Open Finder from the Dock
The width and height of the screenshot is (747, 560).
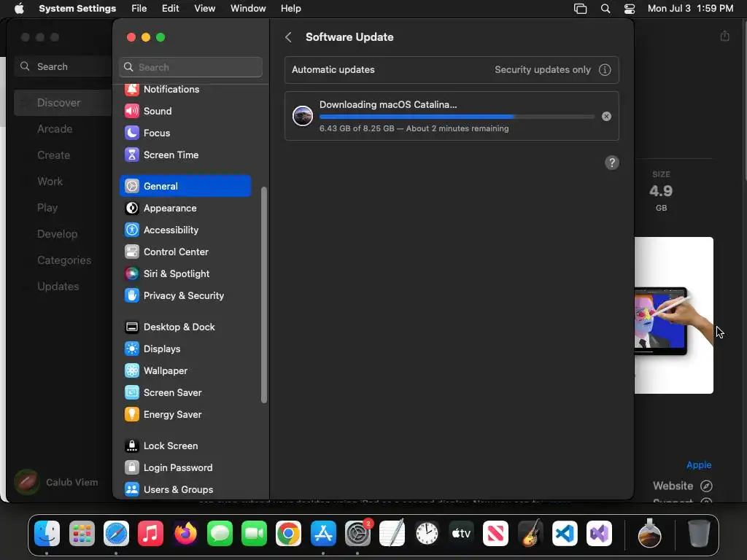[47, 533]
